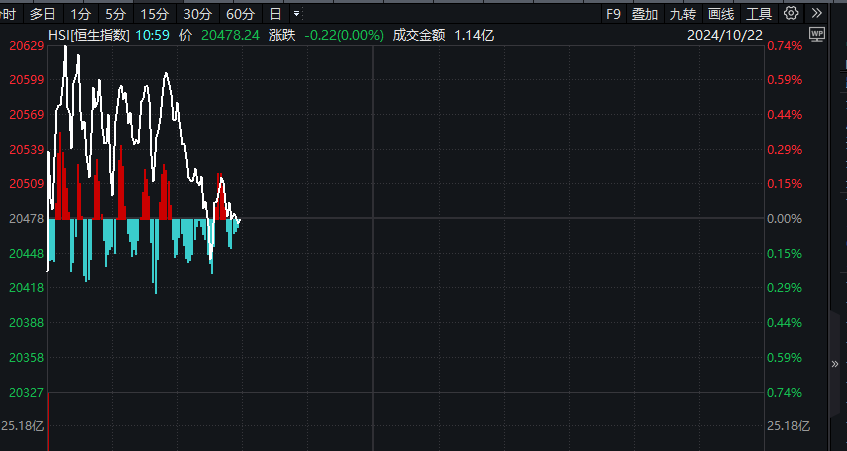Image resolution: width=847 pixels, height=451 pixels.
Task: Open the 工具 tools menu
Action: point(759,14)
